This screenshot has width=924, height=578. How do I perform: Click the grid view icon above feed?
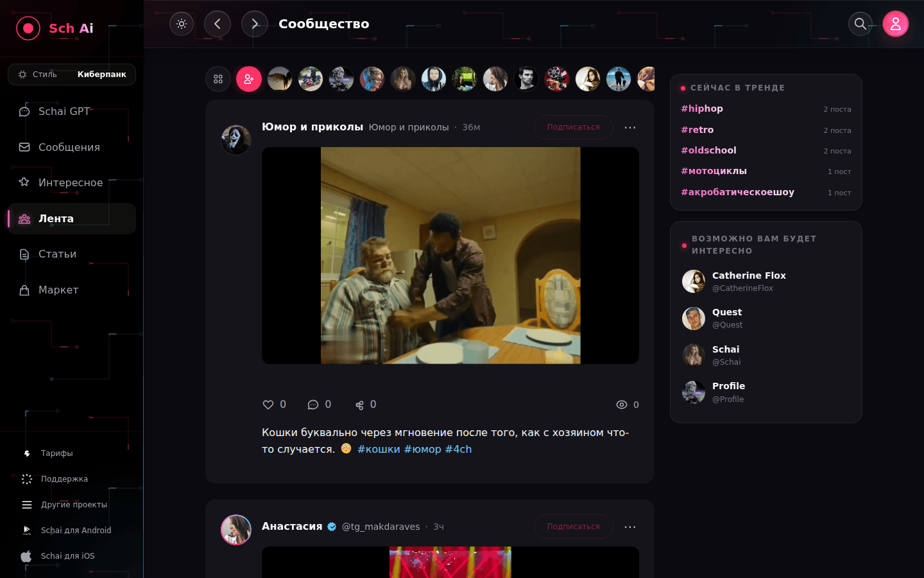click(x=218, y=79)
